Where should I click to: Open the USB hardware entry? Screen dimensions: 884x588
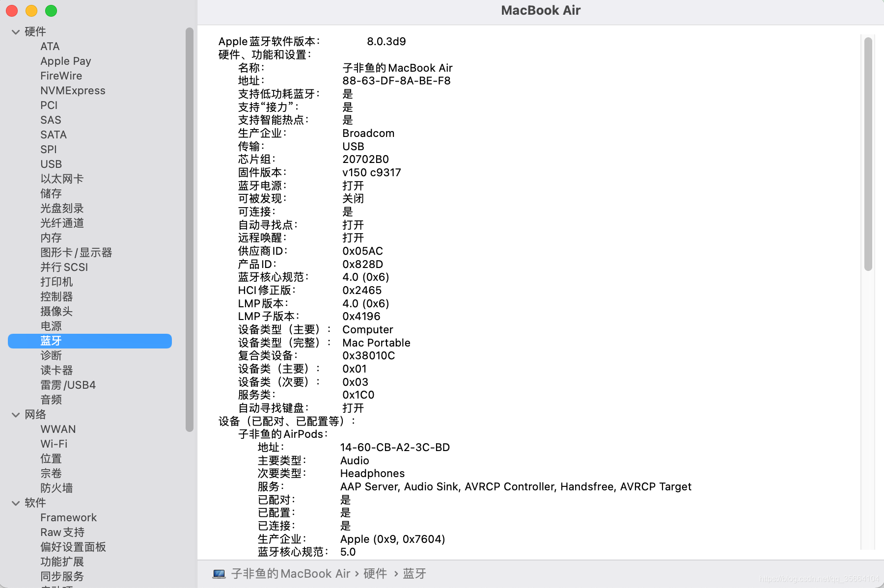pyautogui.click(x=51, y=164)
